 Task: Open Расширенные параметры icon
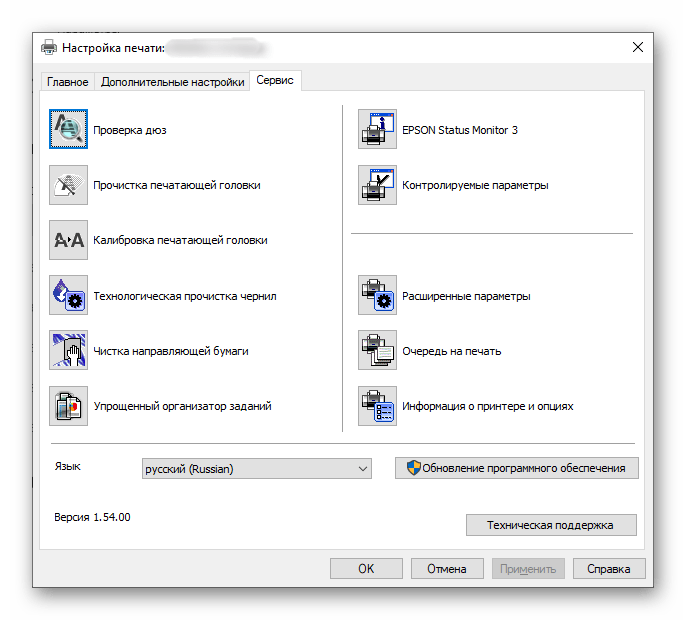coord(377,295)
